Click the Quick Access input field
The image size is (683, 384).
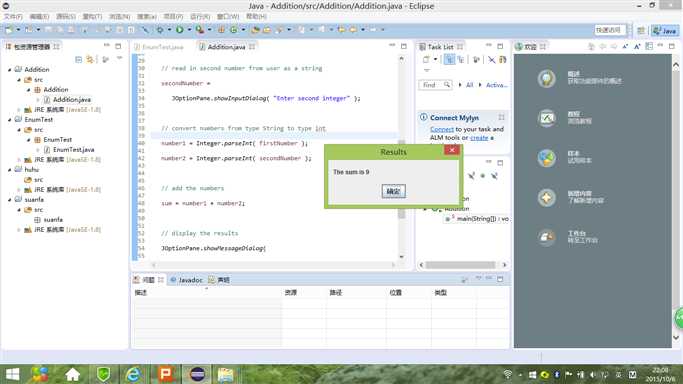(x=611, y=30)
